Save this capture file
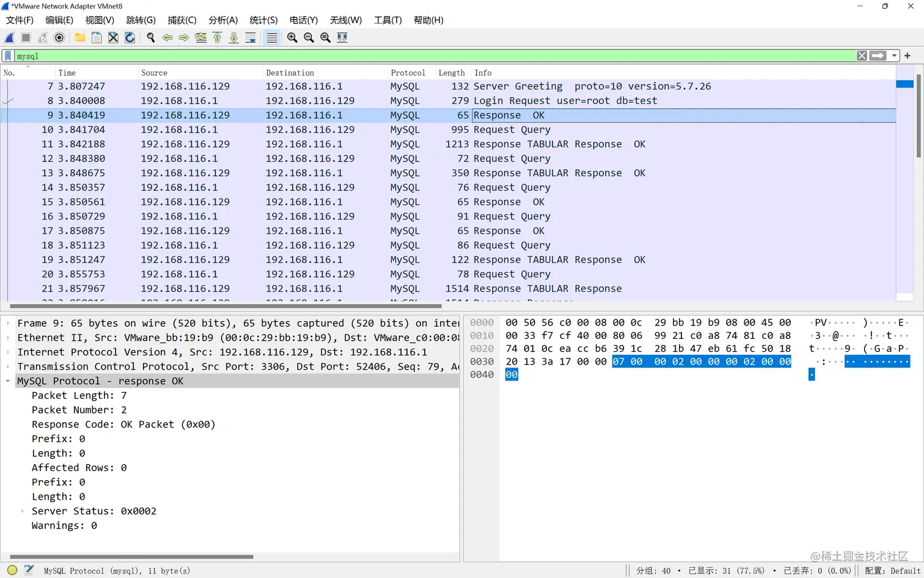924x578 pixels. (x=97, y=38)
